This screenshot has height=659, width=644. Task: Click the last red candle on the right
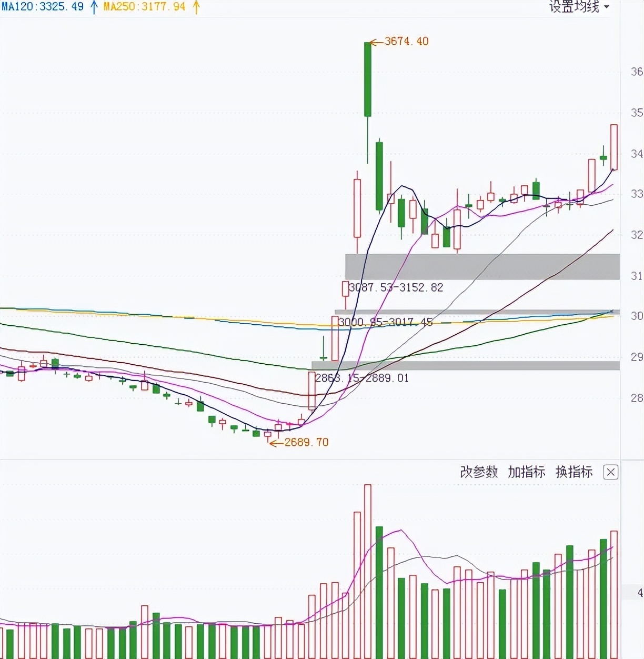coord(613,147)
